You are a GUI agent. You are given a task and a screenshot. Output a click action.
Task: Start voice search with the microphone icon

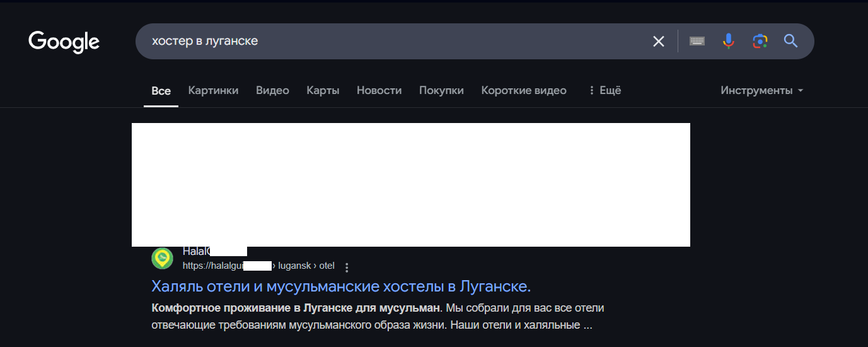point(728,41)
